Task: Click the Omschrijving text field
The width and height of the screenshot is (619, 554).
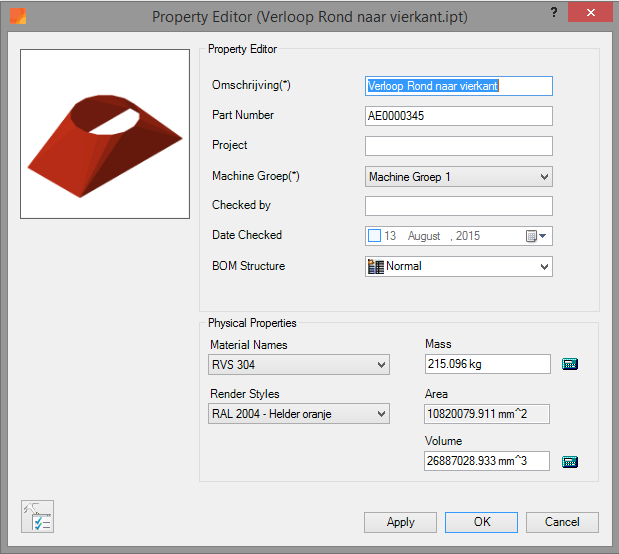Action: click(x=458, y=86)
